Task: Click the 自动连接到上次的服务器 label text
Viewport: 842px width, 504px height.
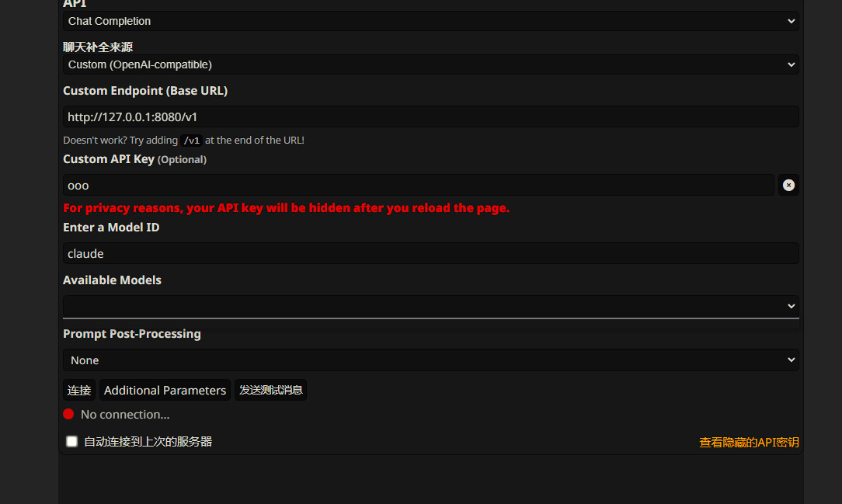Action: [x=148, y=442]
